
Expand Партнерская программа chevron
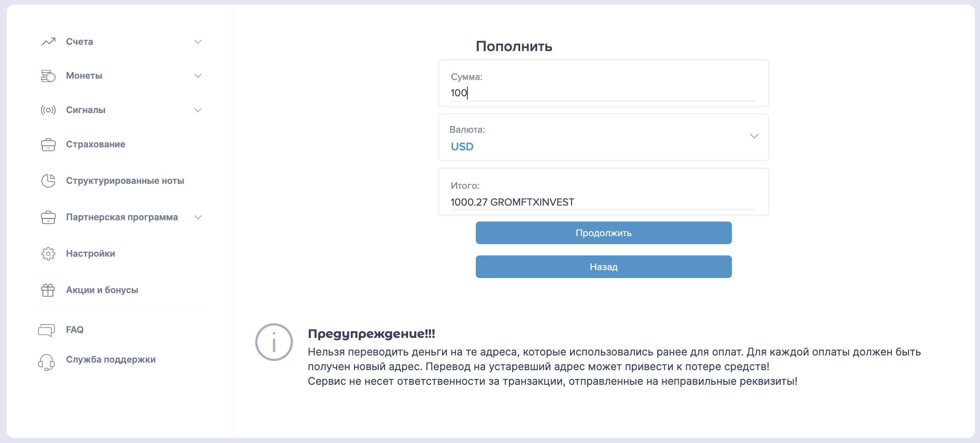(x=198, y=217)
